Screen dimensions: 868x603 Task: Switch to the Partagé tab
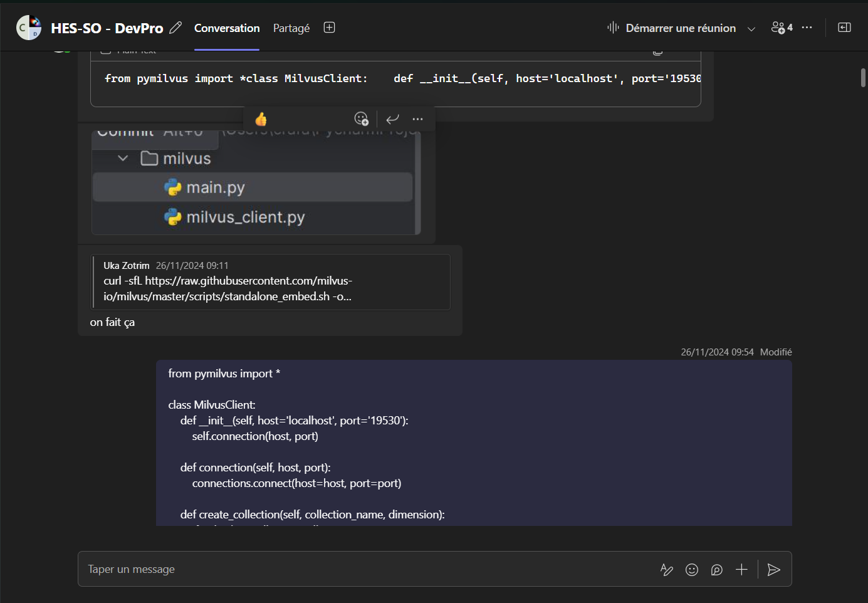click(x=291, y=28)
